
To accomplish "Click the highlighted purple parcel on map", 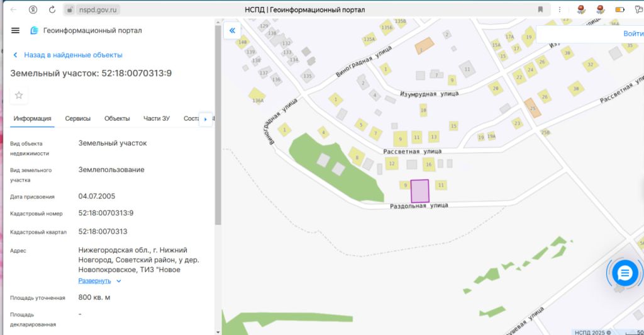I will (x=419, y=191).
